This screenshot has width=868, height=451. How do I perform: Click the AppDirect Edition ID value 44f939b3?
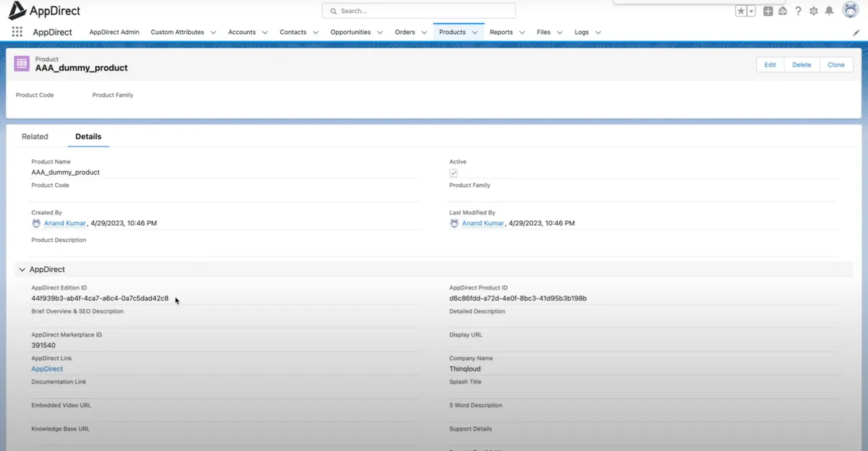click(x=100, y=298)
